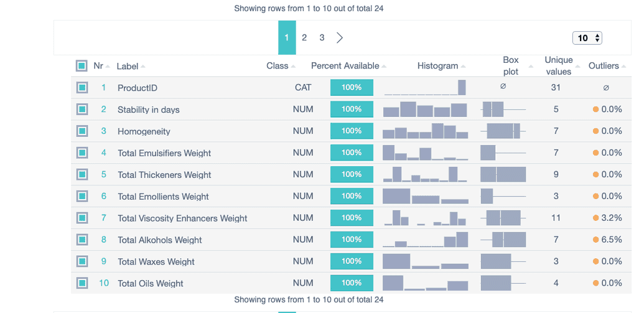This screenshot has width=644, height=313.
Task: Click the next page arrow icon
Action: pos(340,38)
